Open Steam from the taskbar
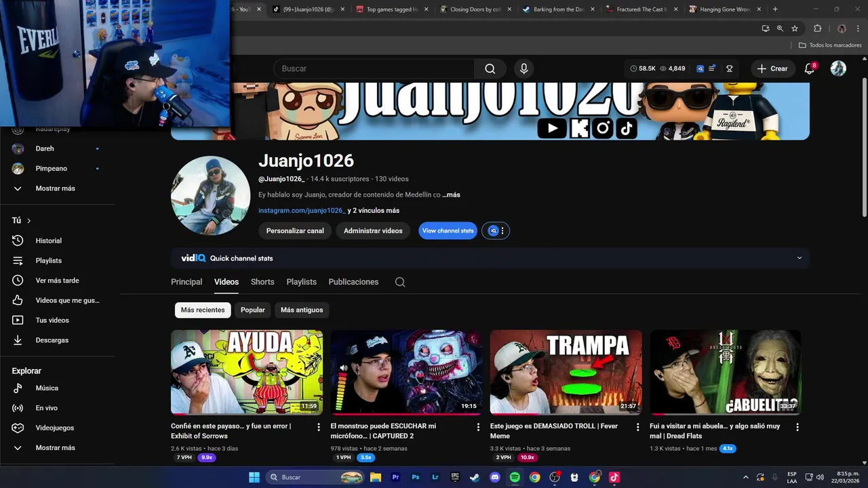Screen dimensions: 868x488 475,477
